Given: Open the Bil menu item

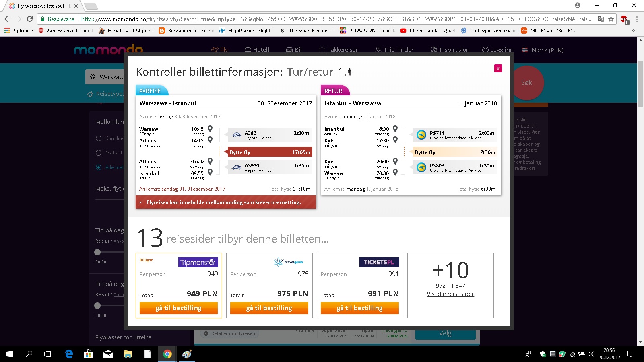Looking at the screenshot, I should [x=294, y=50].
